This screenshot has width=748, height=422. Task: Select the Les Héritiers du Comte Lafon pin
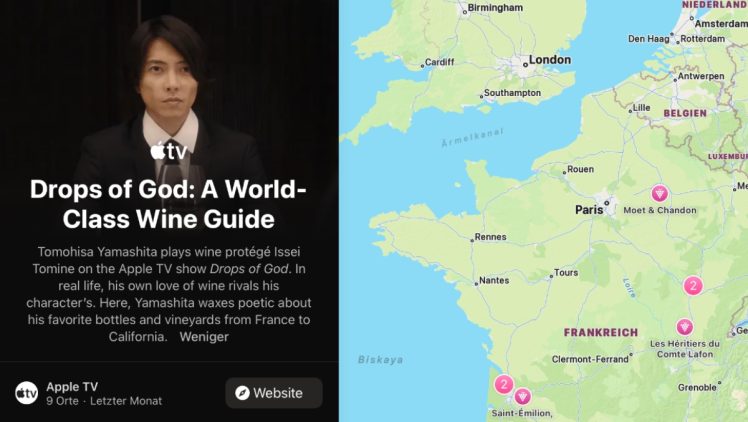(685, 327)
